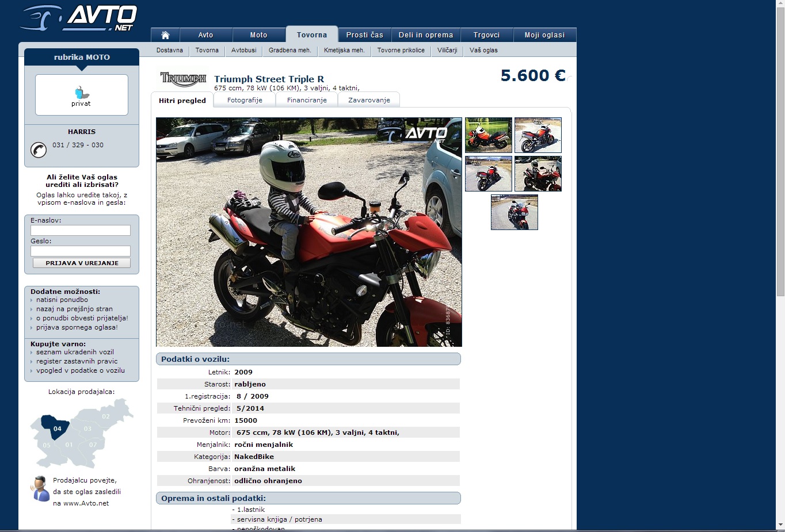
Task: Click the privat seller icon
Action: [x=81, y=95]
